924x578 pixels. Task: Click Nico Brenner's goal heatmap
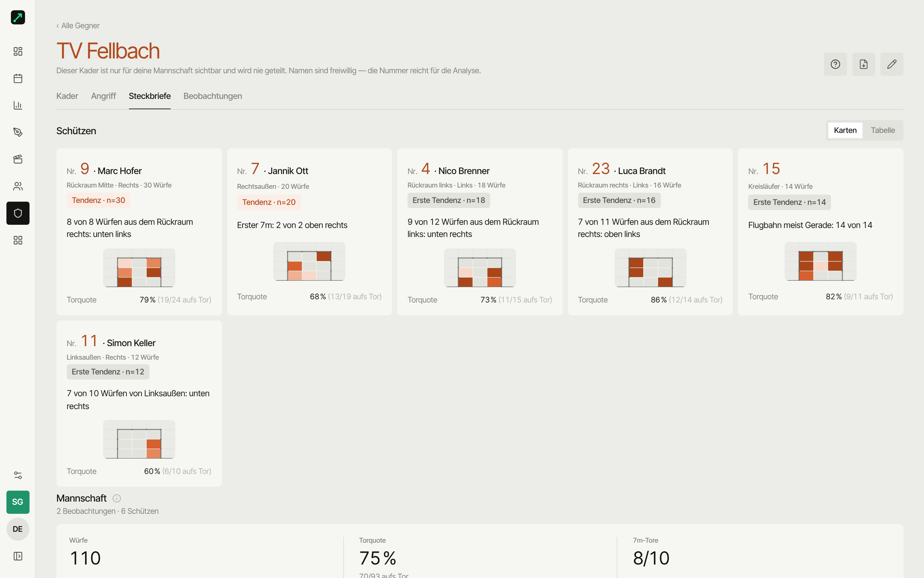pos(480,267)
